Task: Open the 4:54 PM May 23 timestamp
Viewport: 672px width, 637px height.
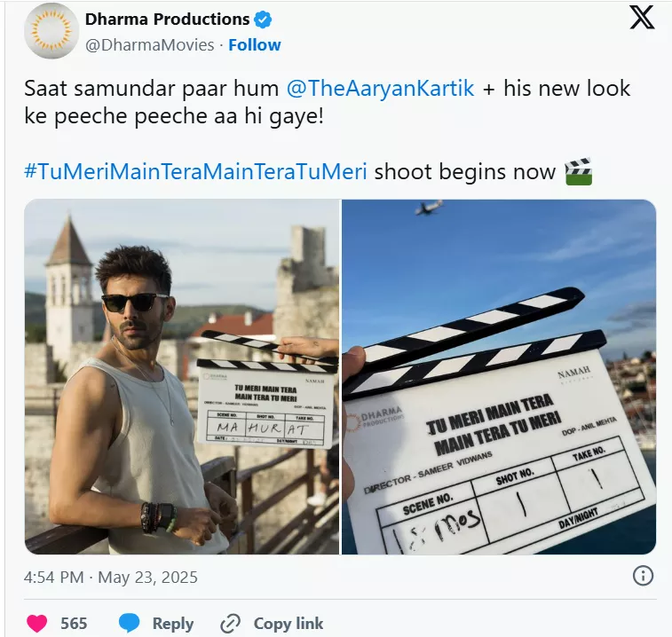Action: click(111, 578)
